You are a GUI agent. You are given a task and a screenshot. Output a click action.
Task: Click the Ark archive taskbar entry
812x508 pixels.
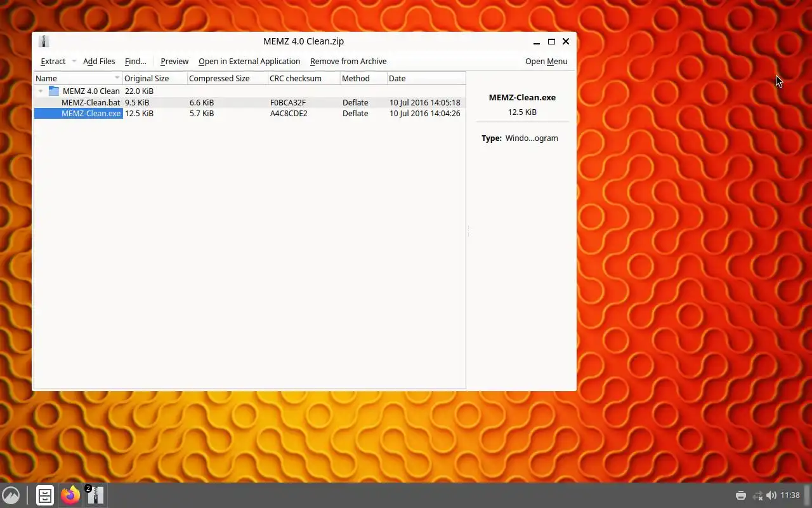pyautogui.click(x=96, y=495)
